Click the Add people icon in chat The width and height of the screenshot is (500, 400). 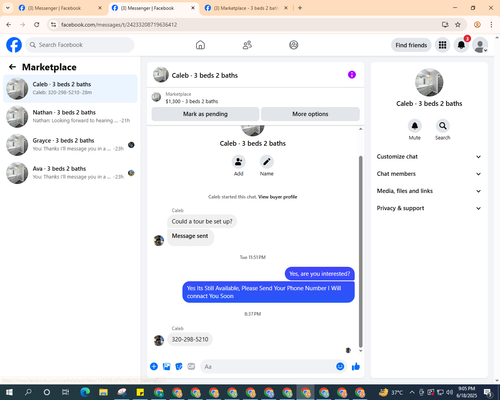[x=239, y=162]
